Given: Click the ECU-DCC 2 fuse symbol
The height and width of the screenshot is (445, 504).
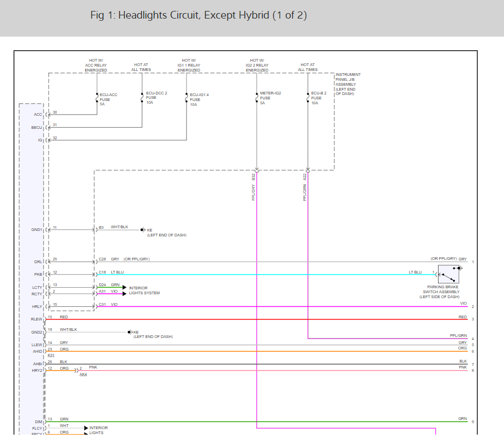Looking at the screenshot, I should (142, 98).
